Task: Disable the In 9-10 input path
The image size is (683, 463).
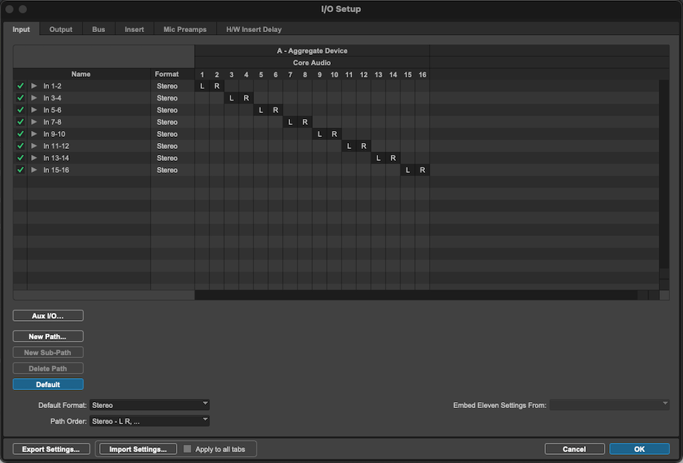Action: [x=20, y=134]
